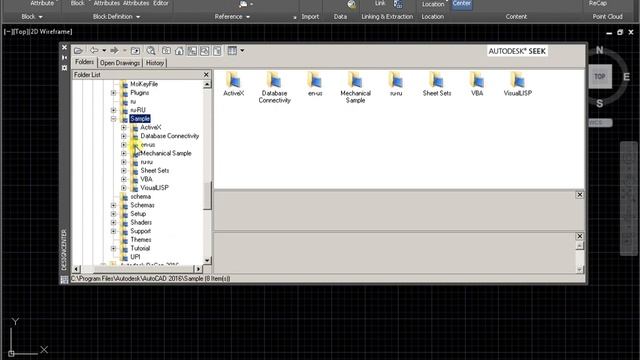Image resolution: width=640 pixels, height=360 pixels.
Task: Expand the Schemas folder node
Action: (x=113, y=205)
